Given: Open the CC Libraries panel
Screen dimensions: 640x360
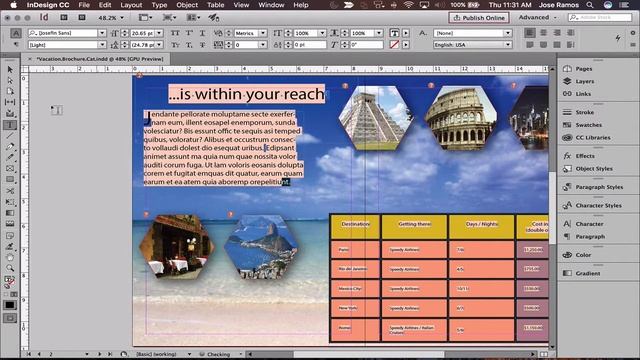Looking at the screenshot, I should 593,138.
